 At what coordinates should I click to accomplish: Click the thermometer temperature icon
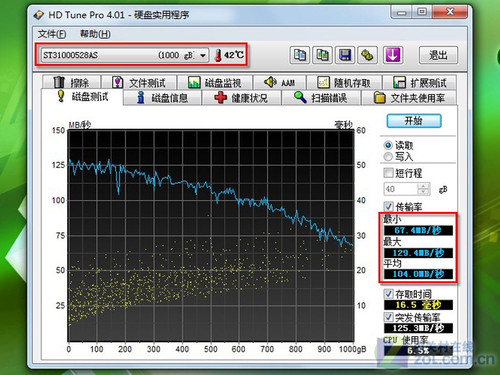pos(218,55)
